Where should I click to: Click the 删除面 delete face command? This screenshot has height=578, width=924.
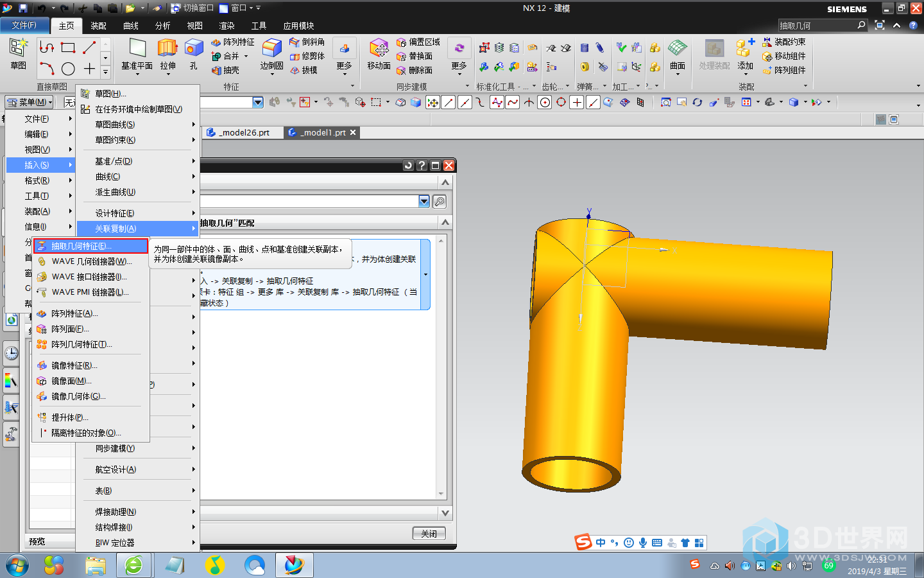coord(415,70)
